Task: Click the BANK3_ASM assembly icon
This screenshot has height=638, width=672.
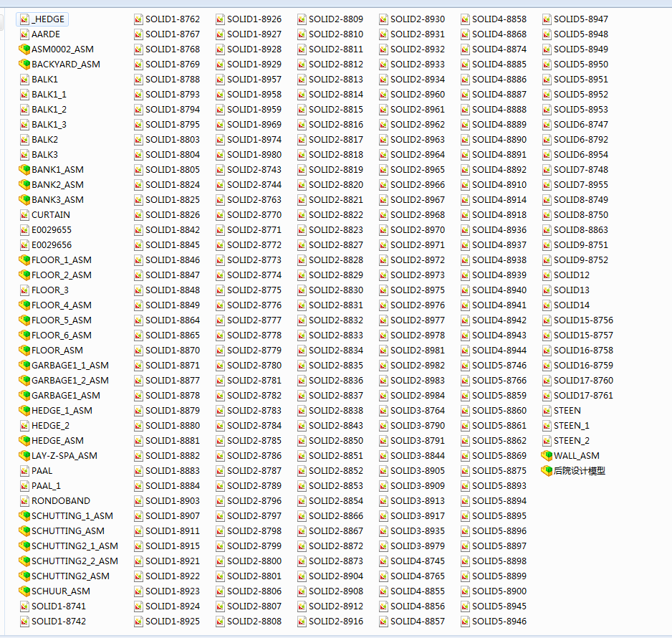Action: coord(24,200)
